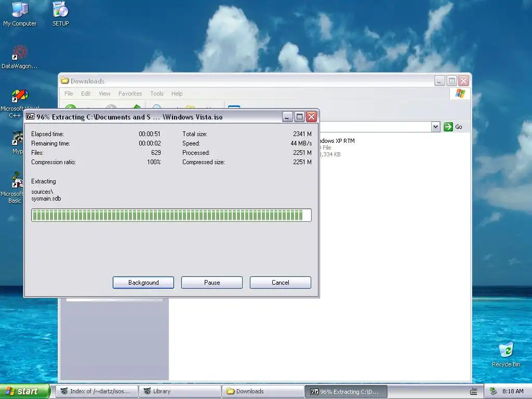Switch to Downloads taskbar item

tap(263, 391)
